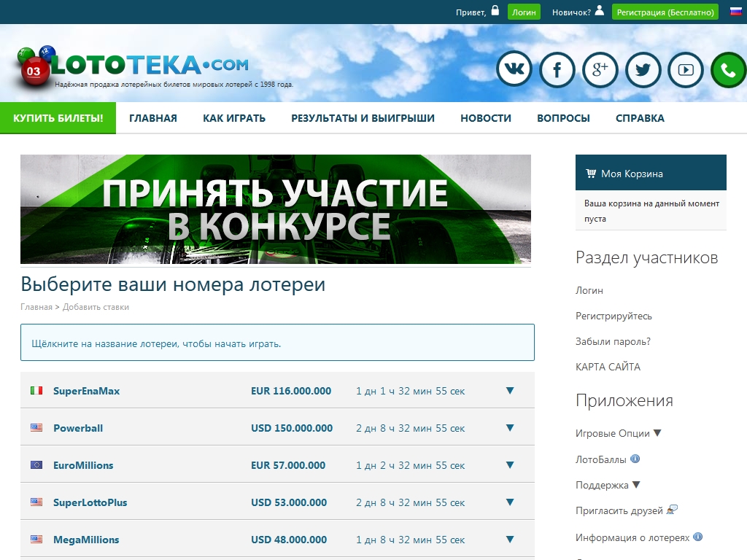Open the Google Plus icon
This screenshot has width=747, height=560.
[x=600, y=70]
